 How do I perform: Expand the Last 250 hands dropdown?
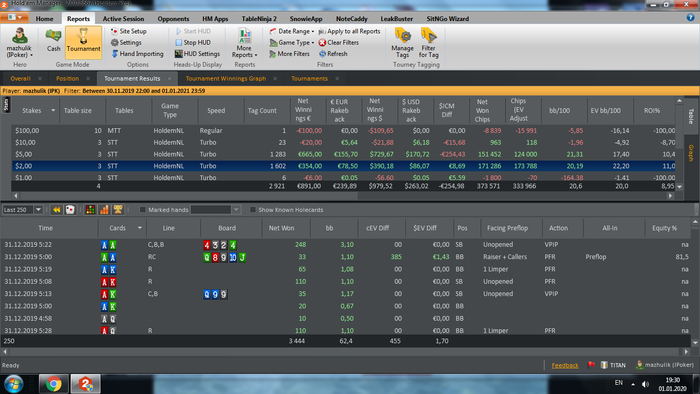click(38, 210)
